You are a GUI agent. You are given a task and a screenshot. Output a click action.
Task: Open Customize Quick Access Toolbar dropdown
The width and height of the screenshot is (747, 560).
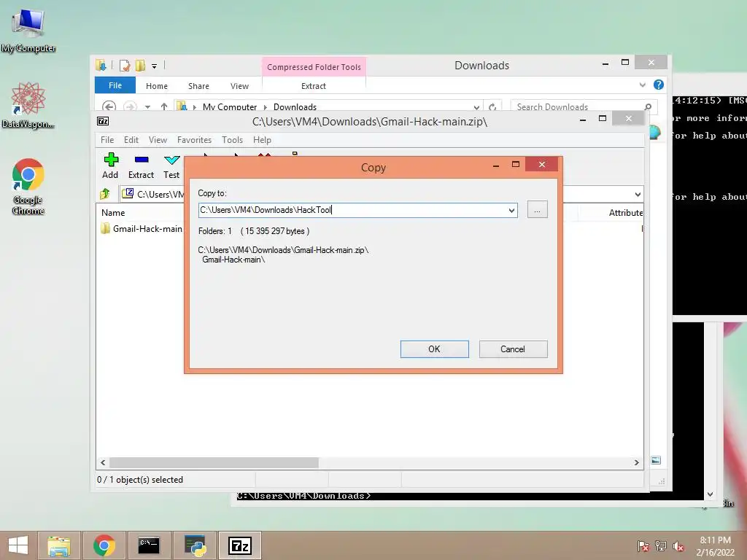[x=155, y=66]
